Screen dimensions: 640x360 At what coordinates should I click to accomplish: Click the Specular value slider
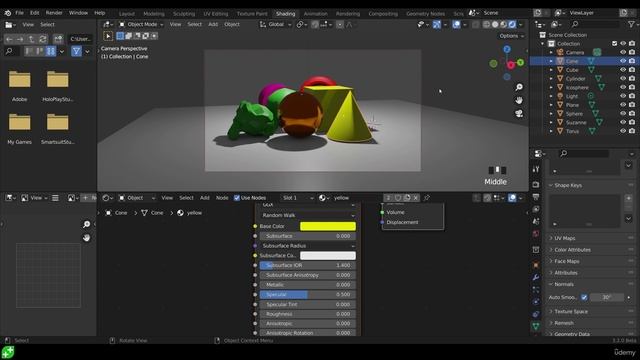click(x=308, y=295)
